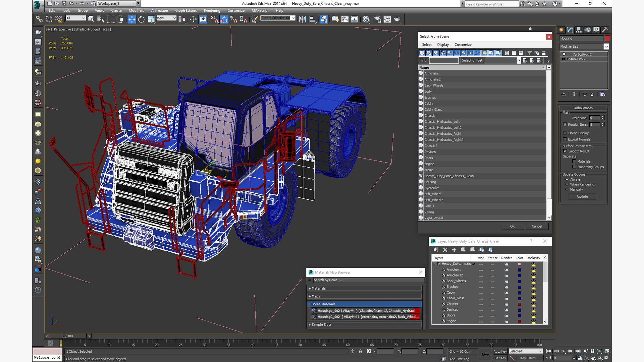Click the Undo icon in title bar
Image resolution: width=644 pixels, height=362 pixels.
click(71, 4)
